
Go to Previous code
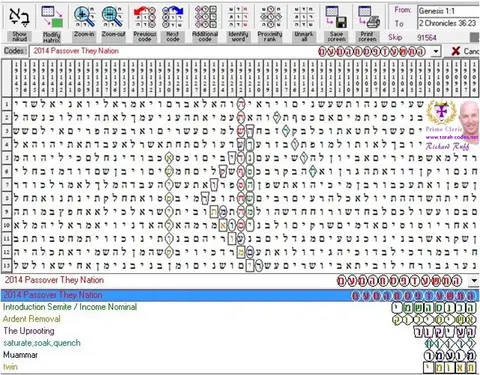pyautogui.click(x=145, y=17)
